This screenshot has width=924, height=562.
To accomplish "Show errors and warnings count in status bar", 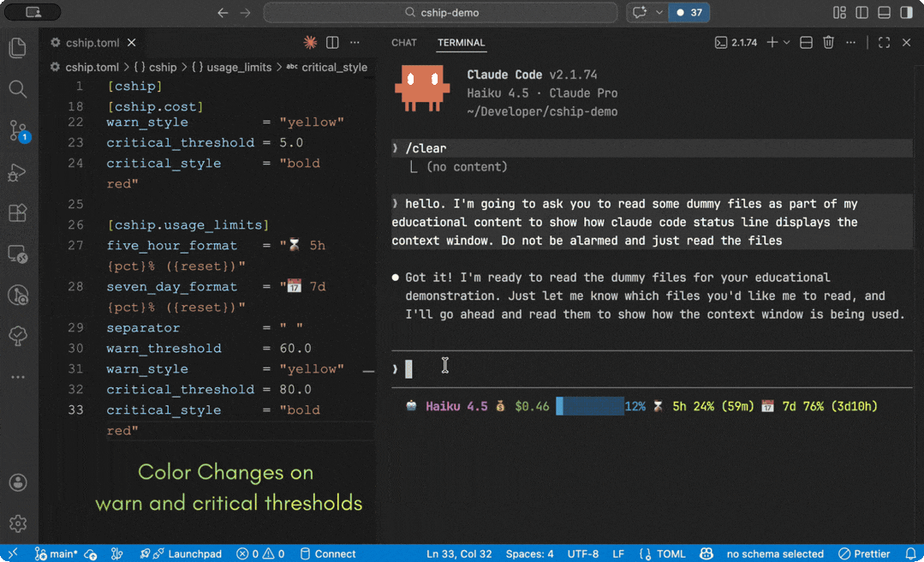I will (259, 553).
